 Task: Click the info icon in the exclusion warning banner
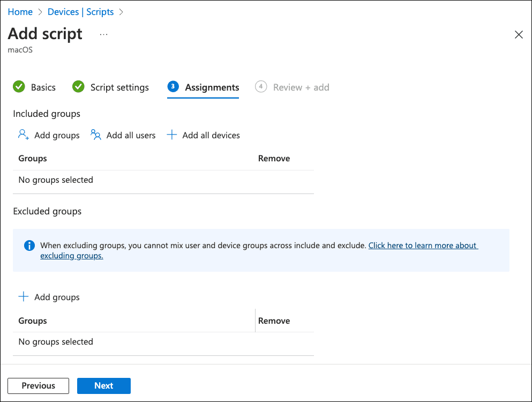(29, 245)
